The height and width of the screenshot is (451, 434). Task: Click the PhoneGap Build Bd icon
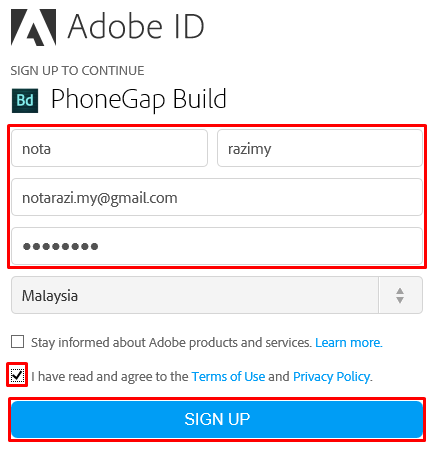[25, 100]
